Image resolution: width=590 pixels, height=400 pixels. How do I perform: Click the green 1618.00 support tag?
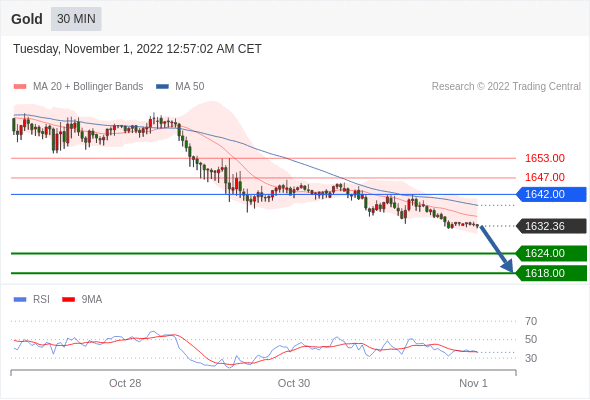(551, 273)
